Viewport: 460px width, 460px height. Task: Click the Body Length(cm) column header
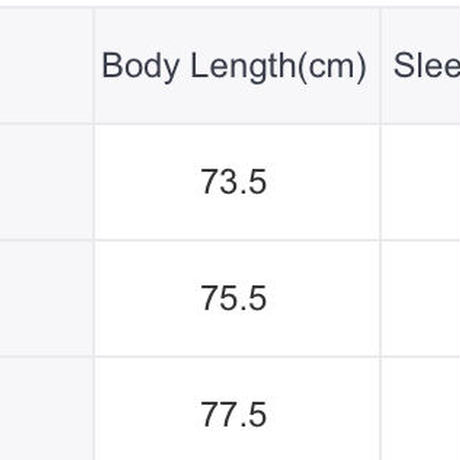[237, 66]
